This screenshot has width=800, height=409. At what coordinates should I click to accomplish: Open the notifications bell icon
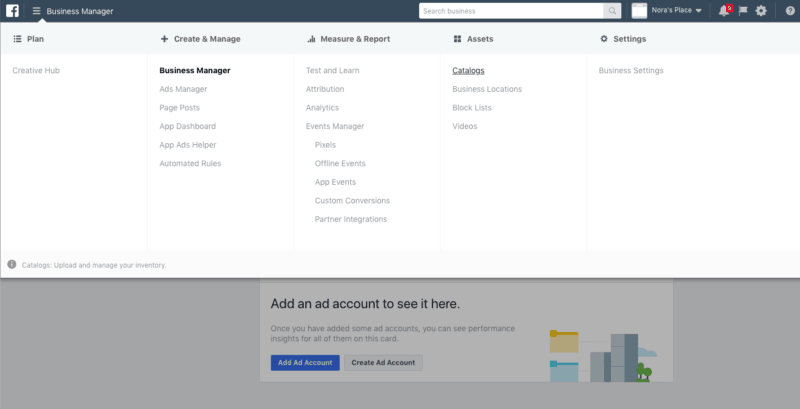pos(724,11)
